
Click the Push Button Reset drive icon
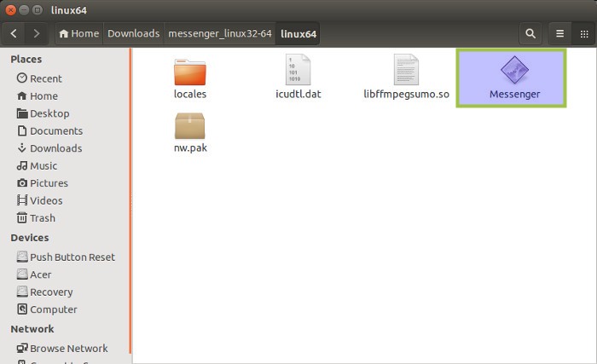point(22,257)
